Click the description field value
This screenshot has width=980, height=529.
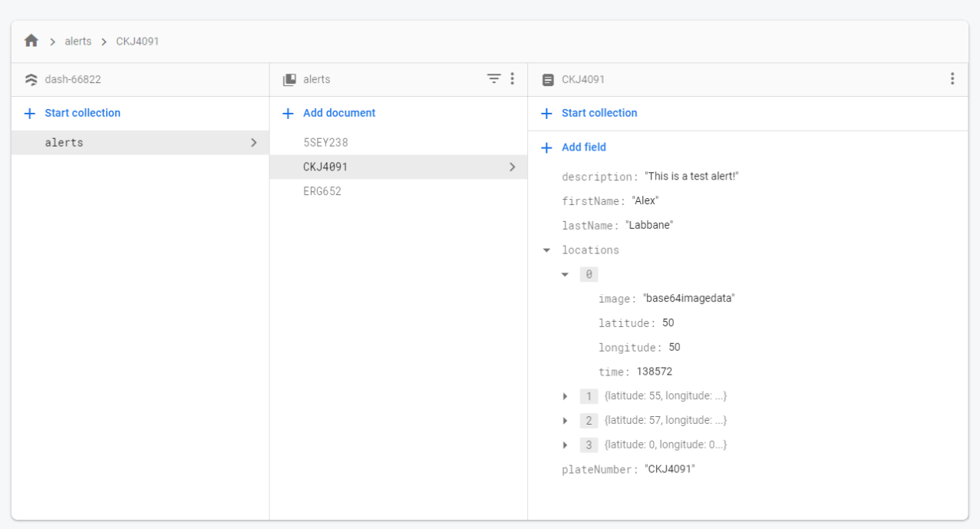tap(691, 177)
